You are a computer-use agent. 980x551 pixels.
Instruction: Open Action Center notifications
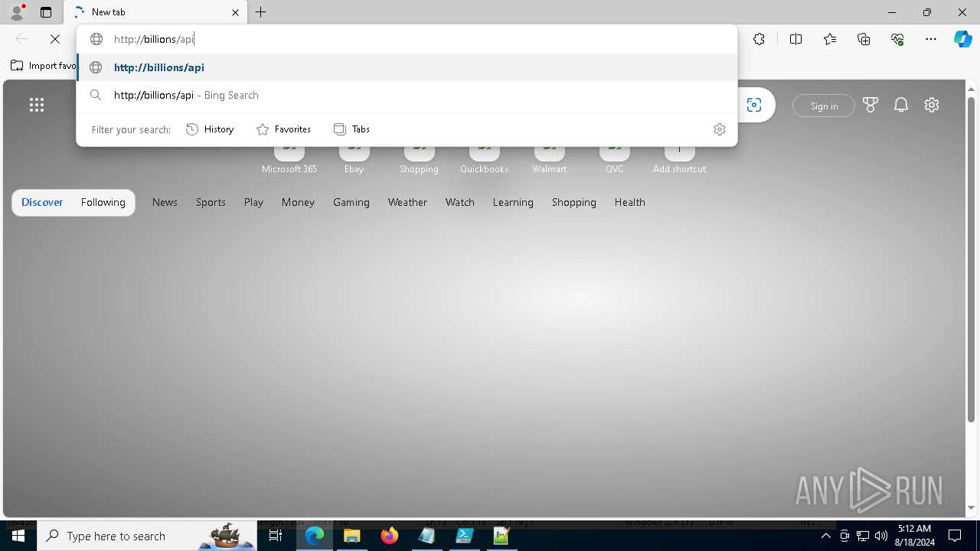[x=955, y=536]
